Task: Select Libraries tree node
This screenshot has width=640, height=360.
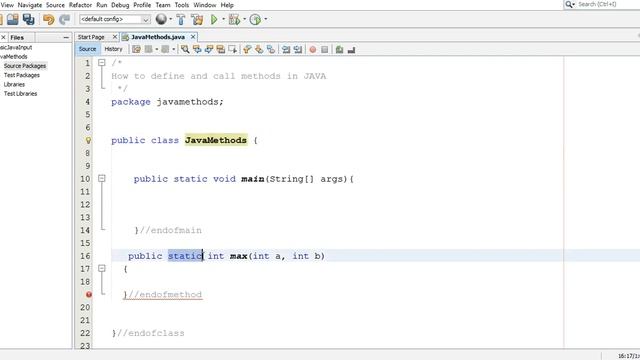Action: click(14, 84)
